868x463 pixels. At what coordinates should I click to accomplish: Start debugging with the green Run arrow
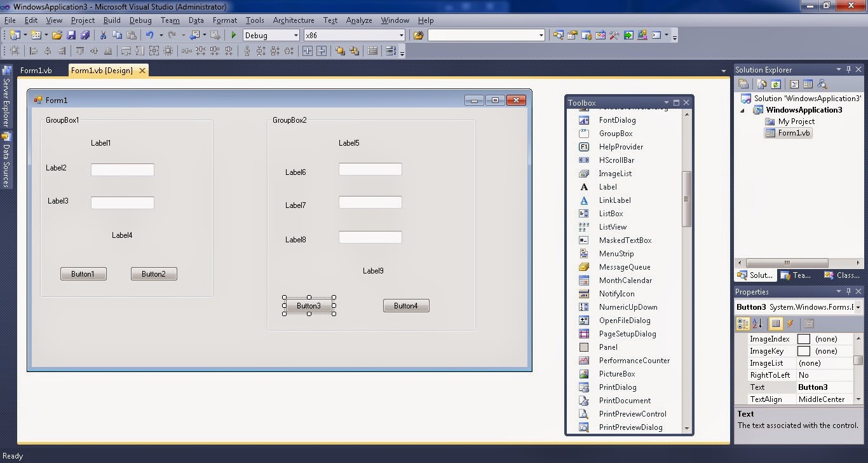click(233, 35)
